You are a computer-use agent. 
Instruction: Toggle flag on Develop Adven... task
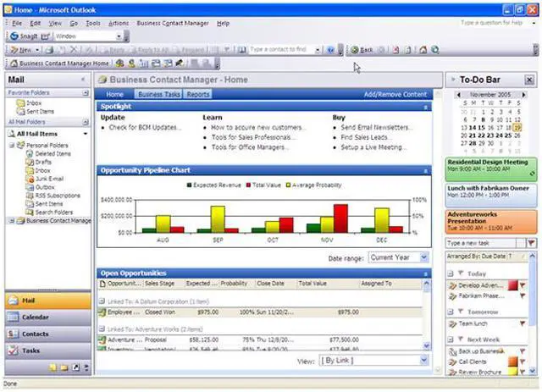click(523, 285)
